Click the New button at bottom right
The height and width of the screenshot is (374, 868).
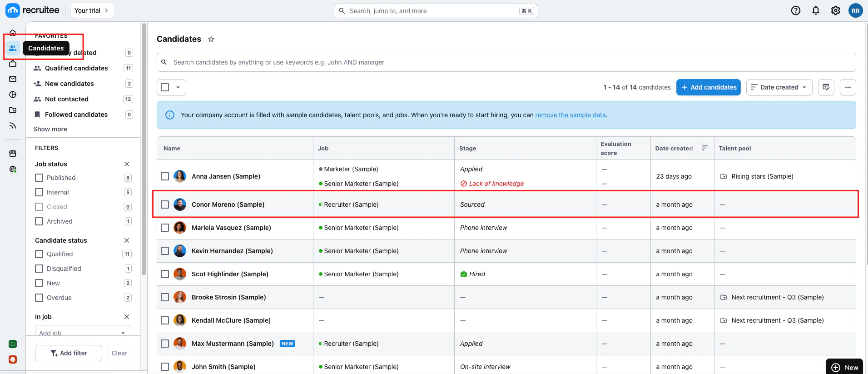(844, 367)
